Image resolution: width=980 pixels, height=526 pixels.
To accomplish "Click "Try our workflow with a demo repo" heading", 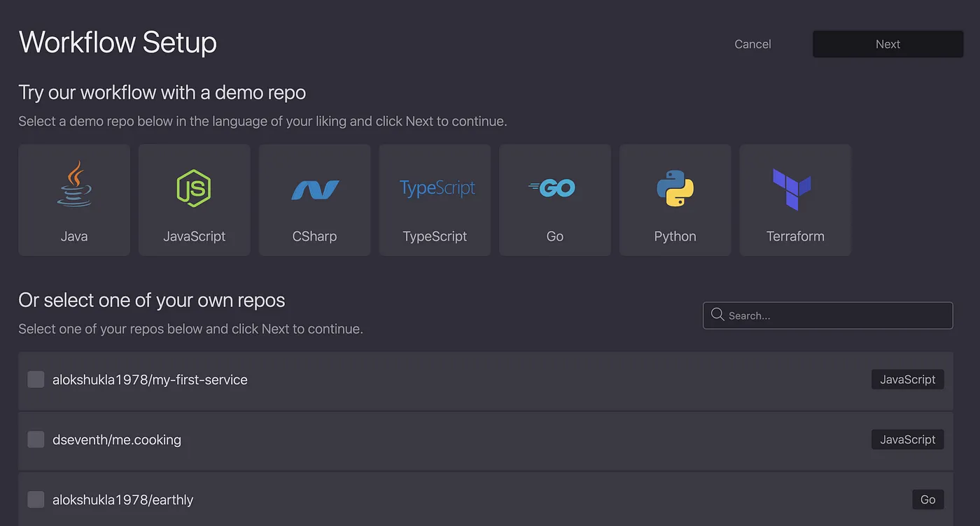I will pyautogui.click(x=162, y=92).
